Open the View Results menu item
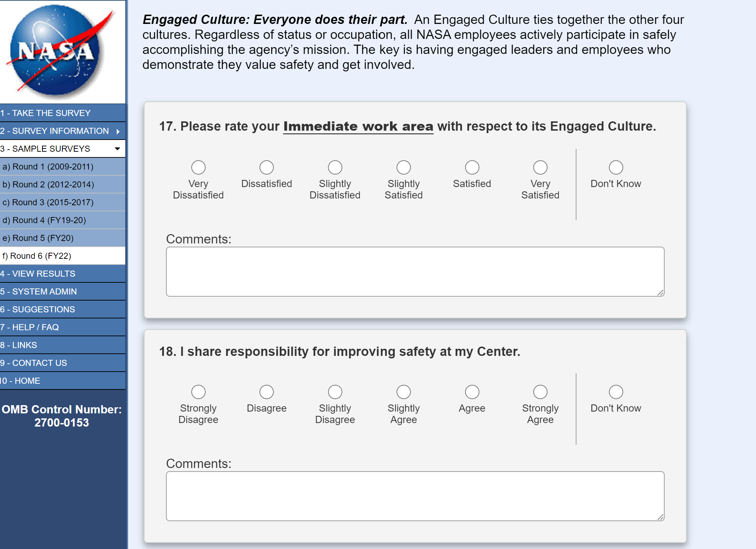756x549 pixels. [38, 274]
